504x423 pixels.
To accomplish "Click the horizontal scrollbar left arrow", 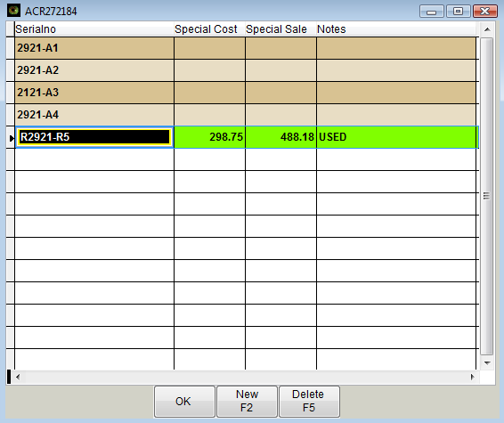I will [18, 377].
